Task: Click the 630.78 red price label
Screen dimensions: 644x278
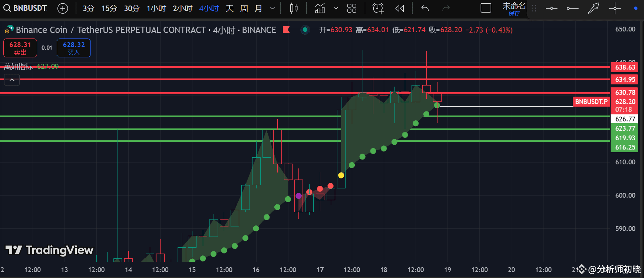Action: point(625,93)
